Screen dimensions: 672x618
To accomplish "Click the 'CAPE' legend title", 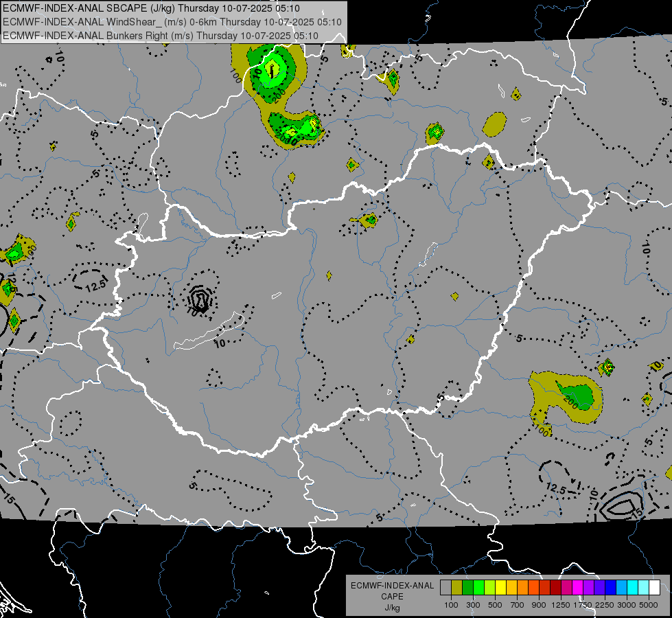I will 392,597.
